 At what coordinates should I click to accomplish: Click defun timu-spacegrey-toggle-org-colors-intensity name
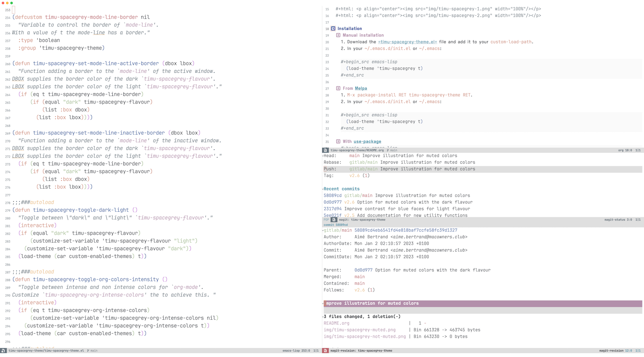96,280
